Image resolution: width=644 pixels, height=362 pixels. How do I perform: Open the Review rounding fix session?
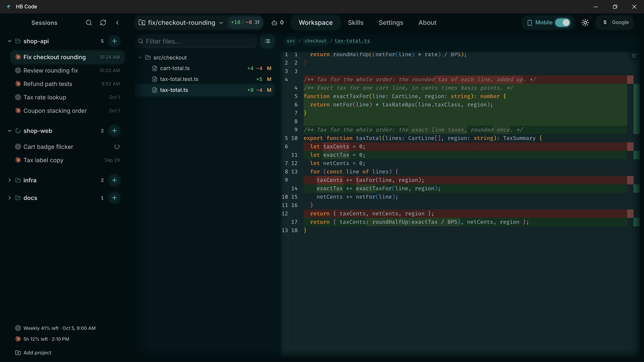[67, 70]
